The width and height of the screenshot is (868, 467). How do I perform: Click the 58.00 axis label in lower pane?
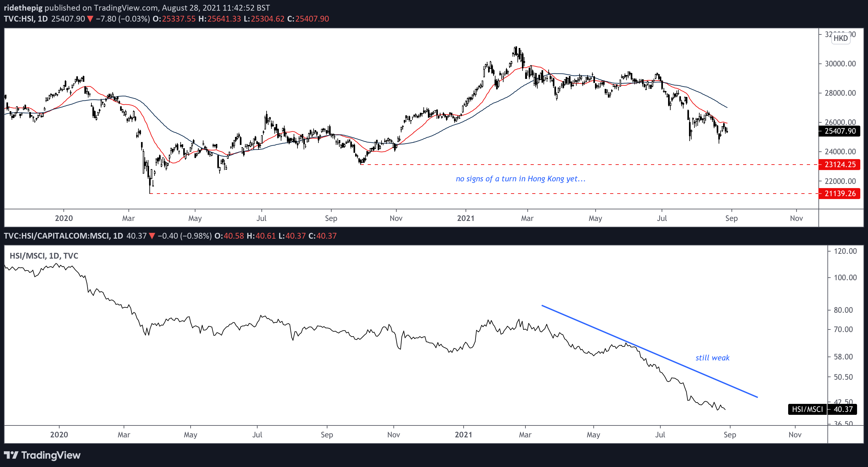coord(843,357)
